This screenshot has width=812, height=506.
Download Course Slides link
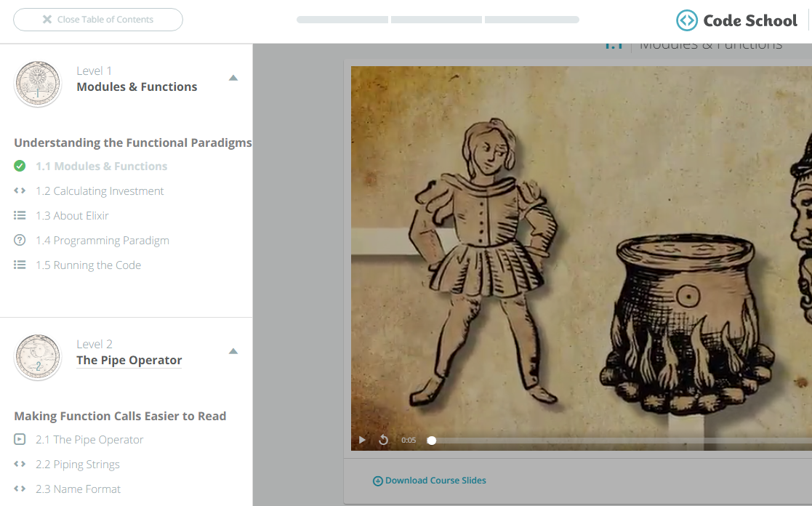pyautogui.click(x=430, y=481)
